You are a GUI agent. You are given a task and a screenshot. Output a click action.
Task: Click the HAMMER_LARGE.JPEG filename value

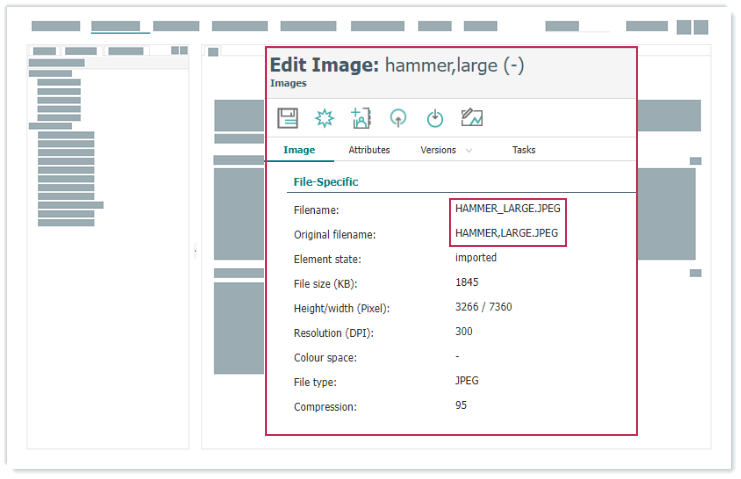coord(508,209)
